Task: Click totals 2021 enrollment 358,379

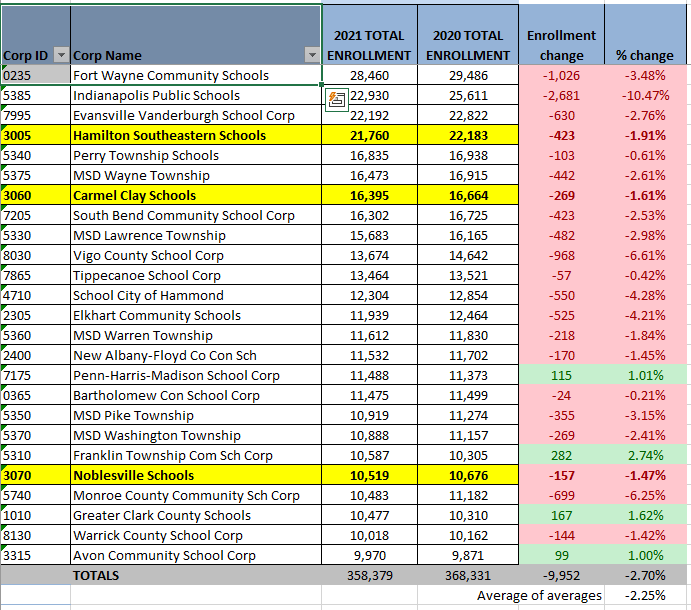Action: click(369, 575)
